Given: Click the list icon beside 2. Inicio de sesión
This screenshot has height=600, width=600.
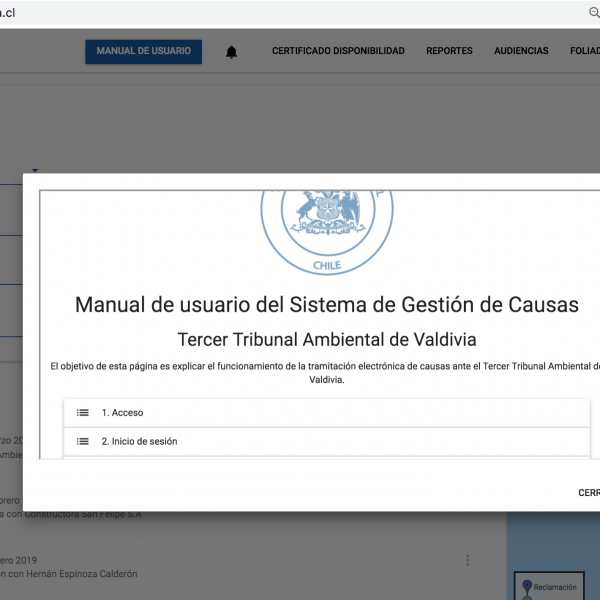Looking at the screenshot, I should [x=83, y=441].
